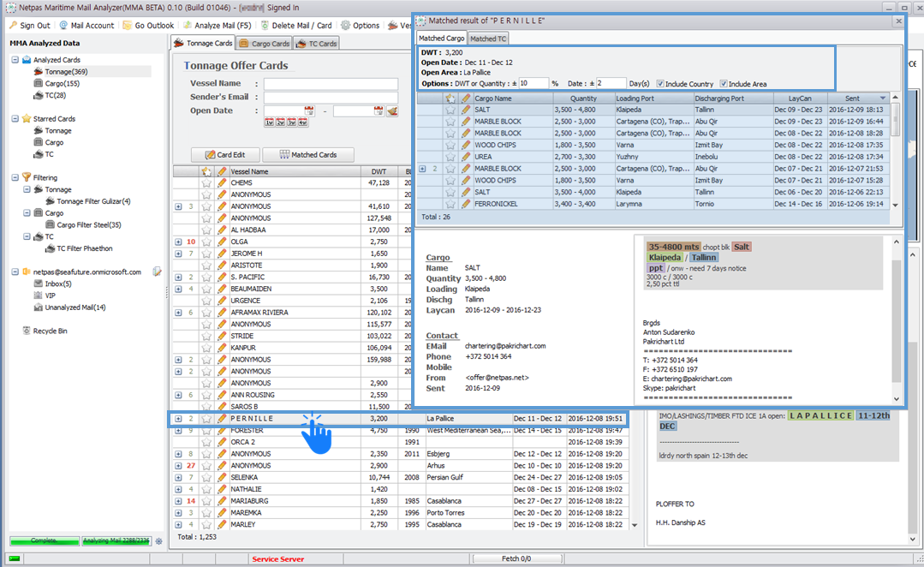Edit the UREA cargo via pencil icon

pyautogui.click(x=466, y=157)
